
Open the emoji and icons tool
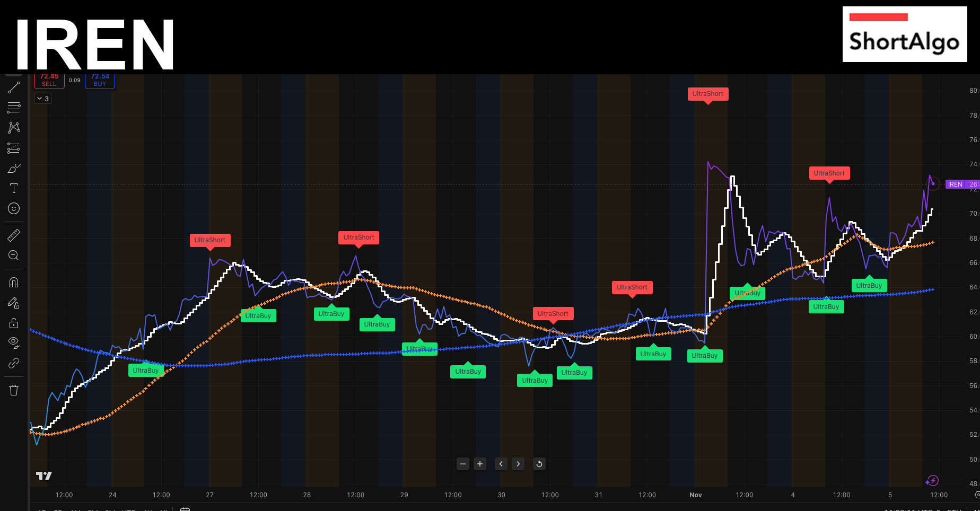pyautogui.click(x=14, y=208)
